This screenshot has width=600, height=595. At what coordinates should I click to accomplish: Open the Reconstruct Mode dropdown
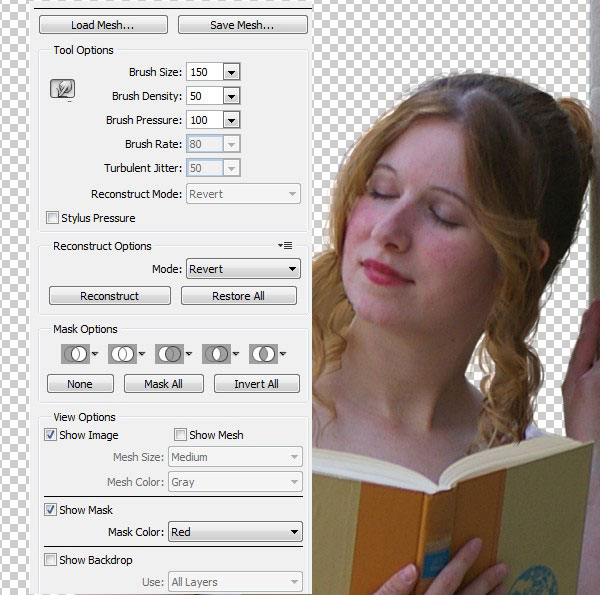[243, 194]
